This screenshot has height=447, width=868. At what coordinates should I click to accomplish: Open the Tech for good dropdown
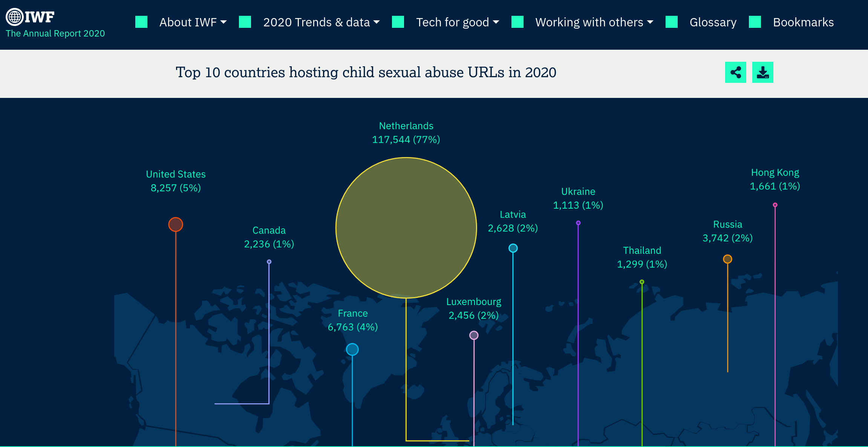point(458,22)
